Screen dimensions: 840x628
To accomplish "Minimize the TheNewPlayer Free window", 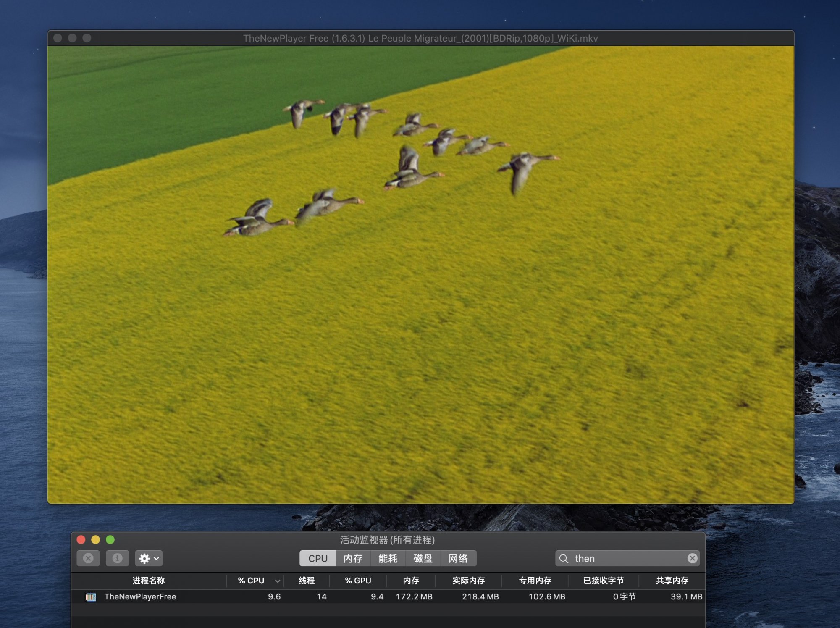I will 72,38.
